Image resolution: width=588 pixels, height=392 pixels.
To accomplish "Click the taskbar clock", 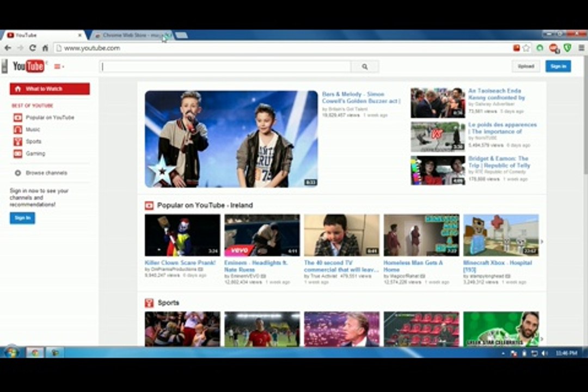I will [x=566, y=353].
